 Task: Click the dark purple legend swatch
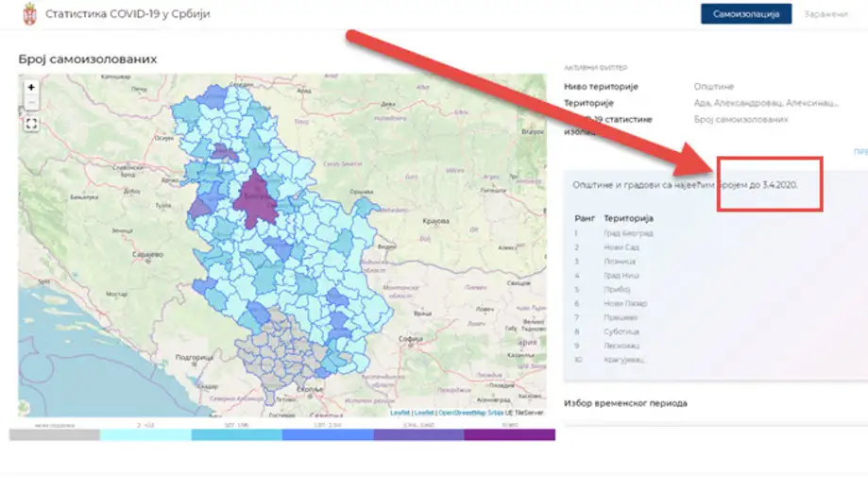pyautogui.click(x=509, y=435)
